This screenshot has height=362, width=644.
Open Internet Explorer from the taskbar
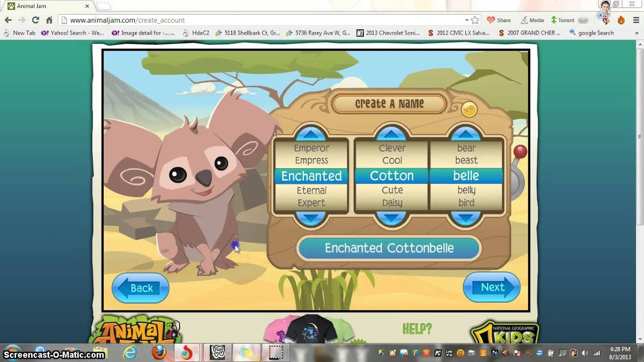click(130, 353)
